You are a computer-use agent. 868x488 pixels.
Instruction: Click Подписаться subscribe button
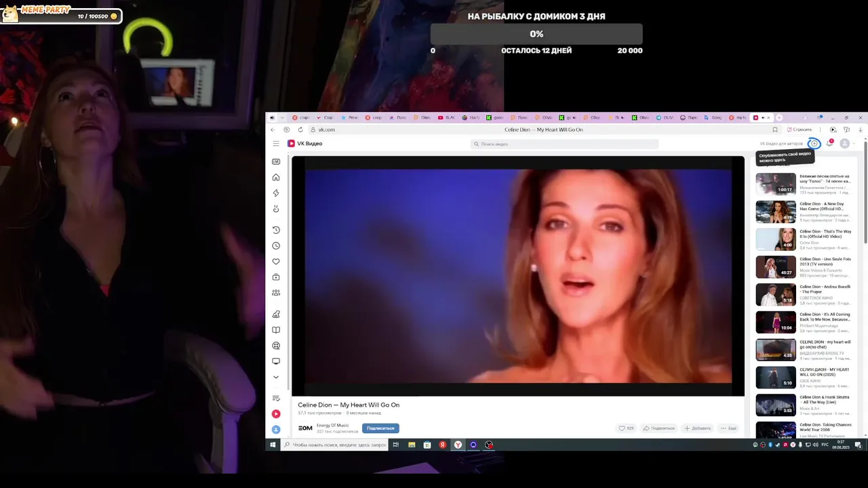[x=380, y=428]
